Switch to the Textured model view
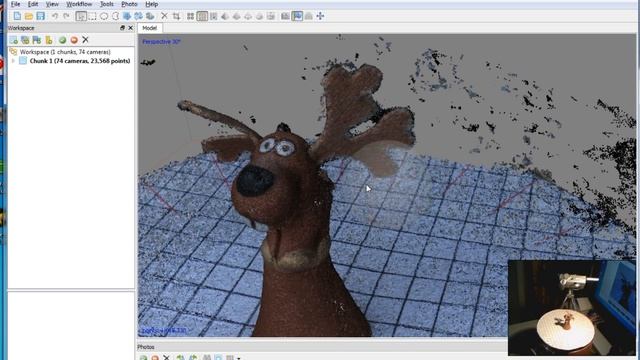 pos(259,16)
